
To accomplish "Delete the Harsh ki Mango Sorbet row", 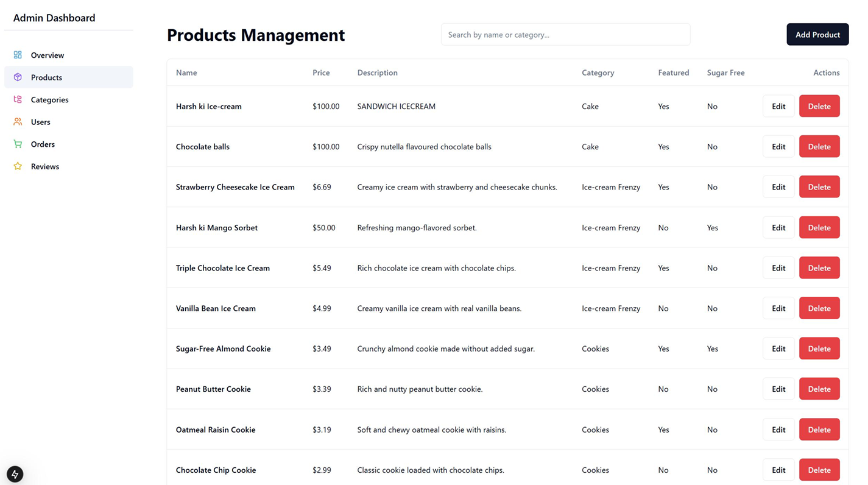I will coord(819,227).
